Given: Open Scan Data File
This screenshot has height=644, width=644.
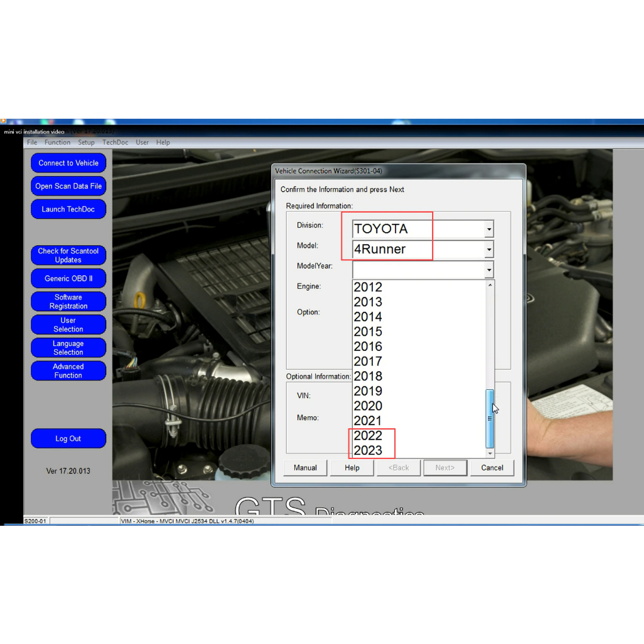Looking at the screenshot, I should pos(68,186).
